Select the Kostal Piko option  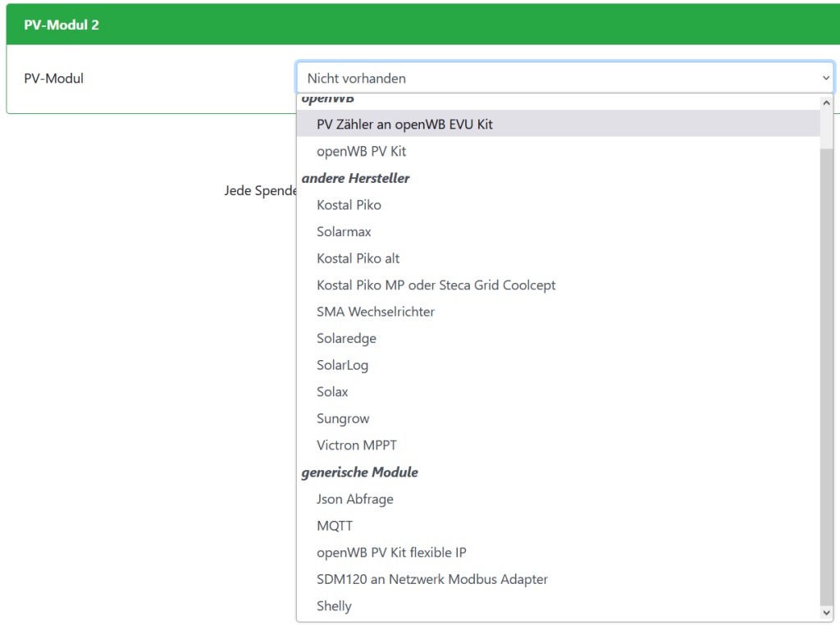(x=349, y=205)
